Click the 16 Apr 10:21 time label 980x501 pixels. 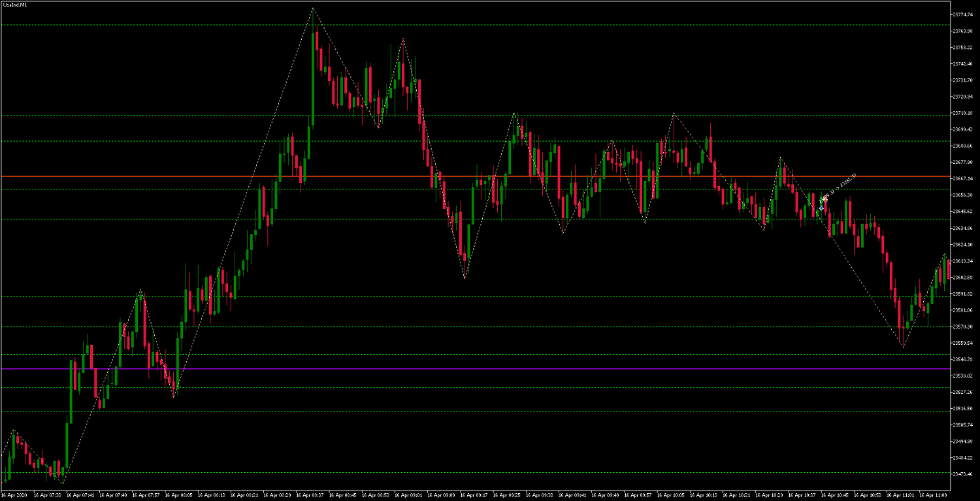click(x=736, y=495)
